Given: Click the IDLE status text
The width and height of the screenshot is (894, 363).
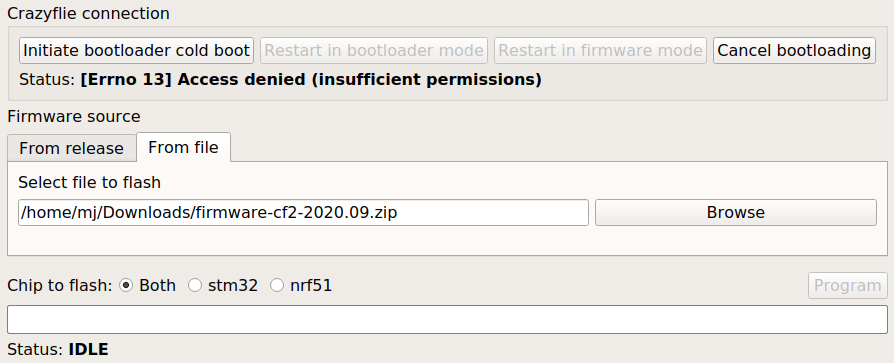Looking at the screenshot, I should pyautogui.click(x=88, y=349).
